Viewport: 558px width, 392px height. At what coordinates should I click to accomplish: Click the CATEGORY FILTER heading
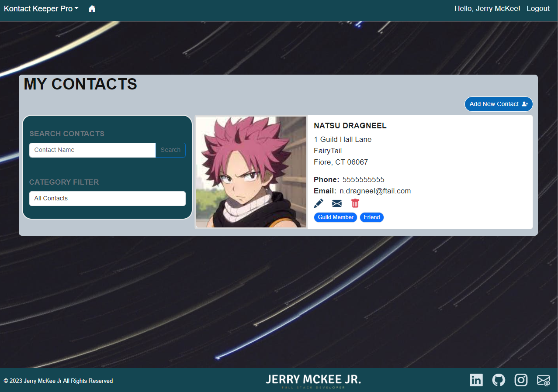(64, 182)
